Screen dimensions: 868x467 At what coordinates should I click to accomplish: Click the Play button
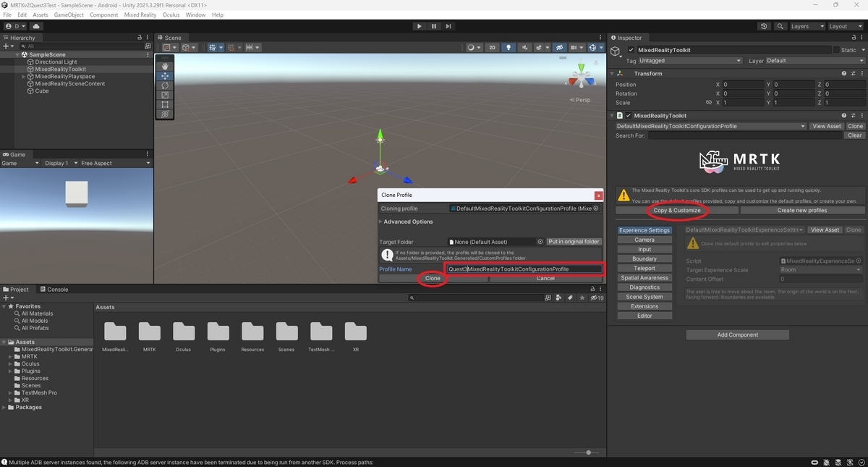click(x=419, y=26)
